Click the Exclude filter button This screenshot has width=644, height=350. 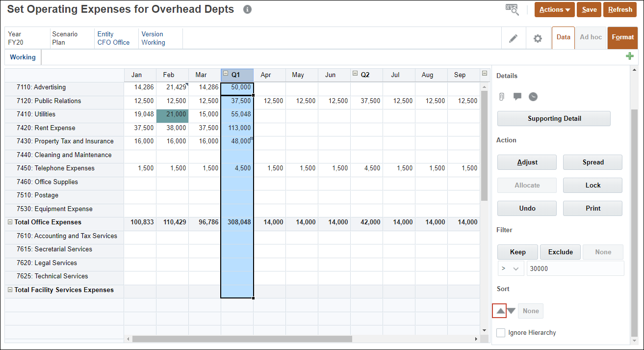[x=561, y=252]
